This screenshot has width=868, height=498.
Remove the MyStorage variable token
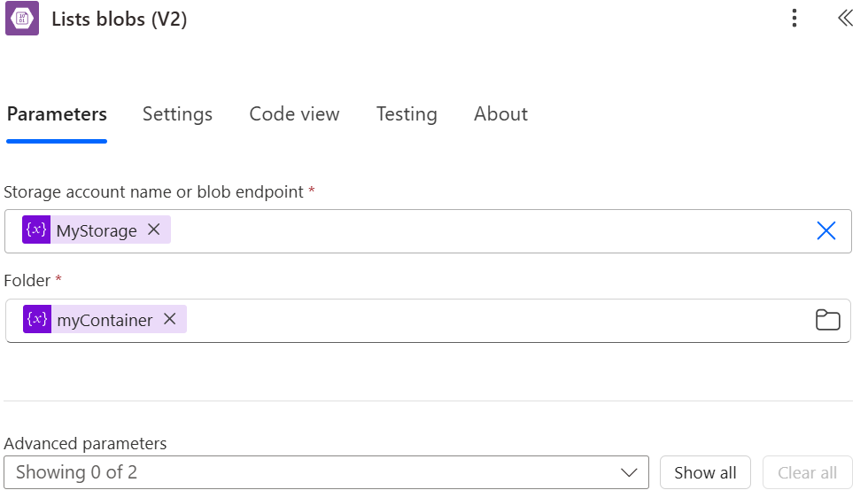154,230
